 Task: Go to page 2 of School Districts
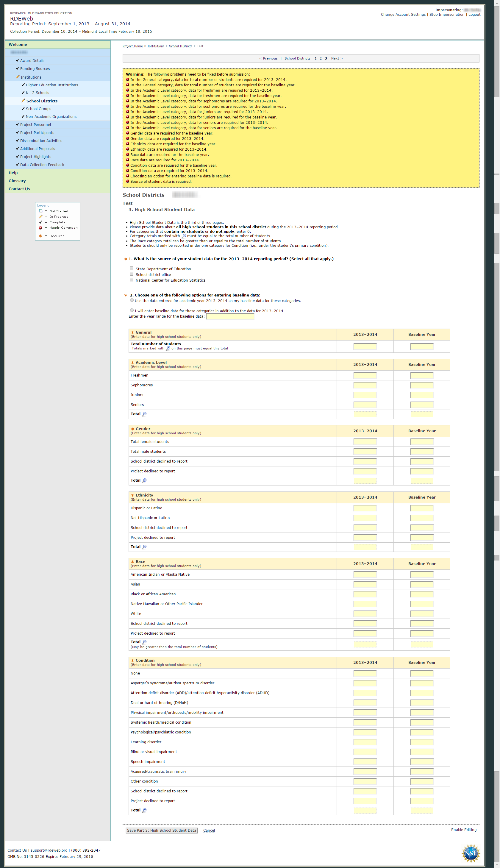coord(321,58)
